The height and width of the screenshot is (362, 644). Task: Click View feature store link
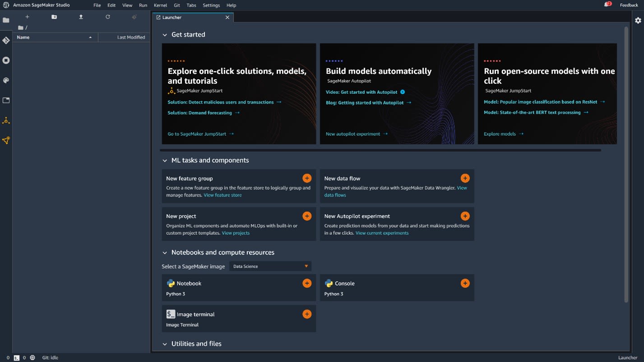point(222,195)
